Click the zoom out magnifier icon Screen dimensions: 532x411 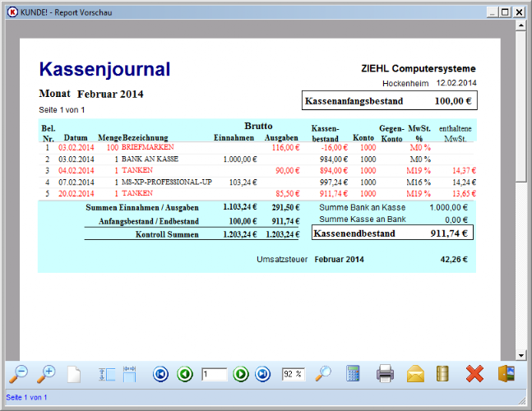[x=18, y=374]
